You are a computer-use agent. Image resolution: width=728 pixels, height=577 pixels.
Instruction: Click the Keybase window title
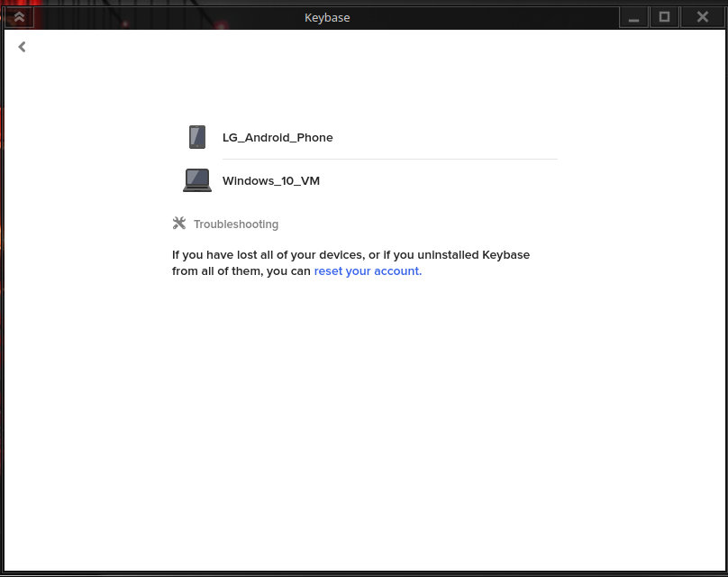click(x=327, y=18)
